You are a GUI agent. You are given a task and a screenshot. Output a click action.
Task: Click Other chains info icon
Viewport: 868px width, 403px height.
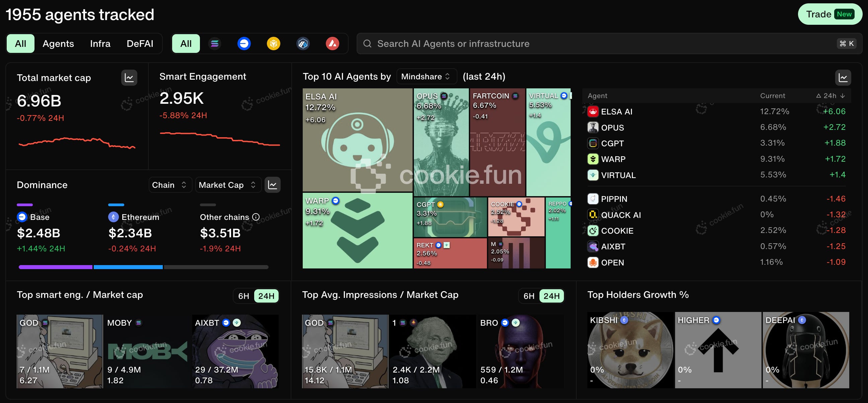256,217
